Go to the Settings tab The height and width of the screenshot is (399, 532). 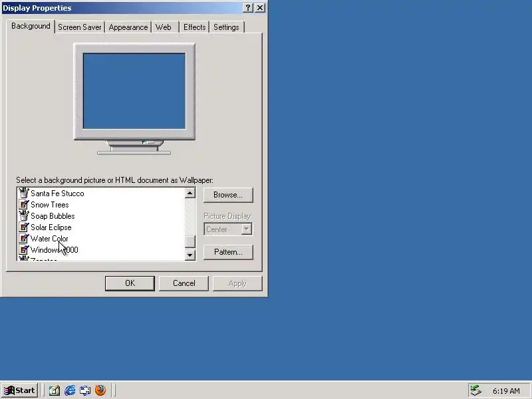(x=226, y=27)
